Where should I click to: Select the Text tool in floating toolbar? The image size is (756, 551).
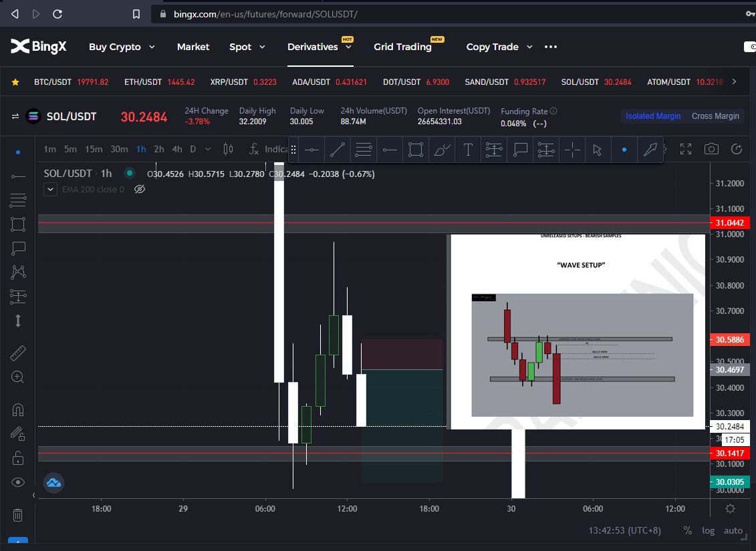click(x=468, y=150)
